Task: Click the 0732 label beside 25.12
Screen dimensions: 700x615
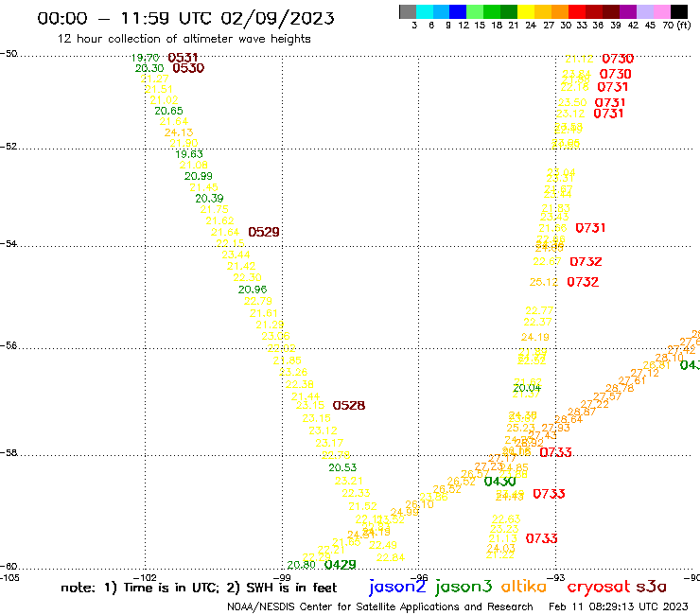Action: pyautogui.click(x=583, y=282)
